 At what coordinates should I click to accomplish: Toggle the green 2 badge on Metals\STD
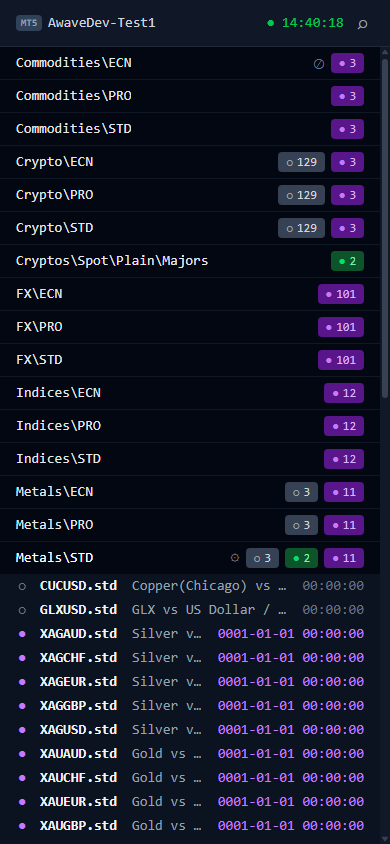(301, 558)
